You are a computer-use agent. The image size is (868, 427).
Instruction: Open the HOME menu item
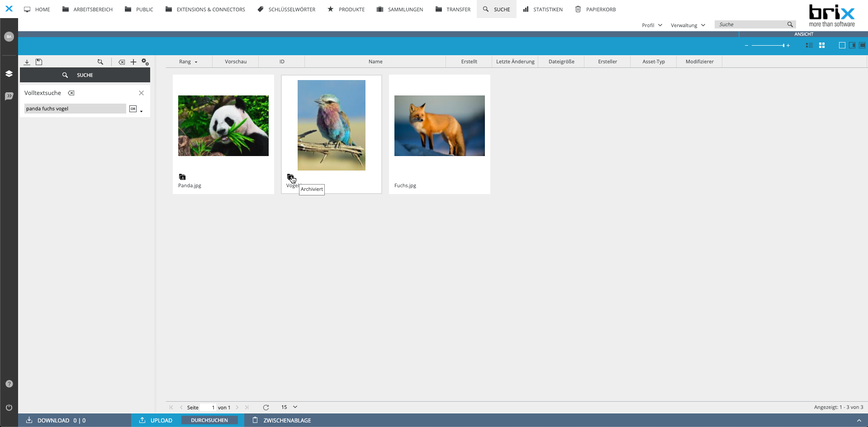coord(37,9)
